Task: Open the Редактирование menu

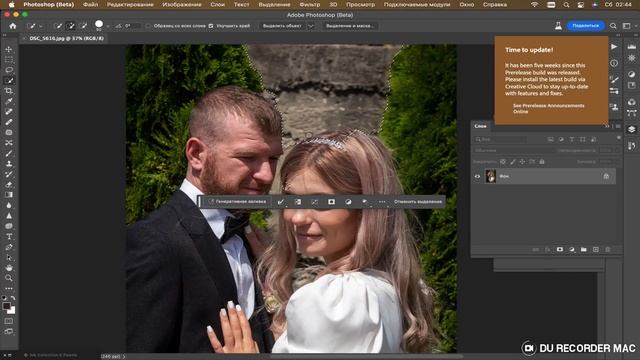Action: (130, 4)
